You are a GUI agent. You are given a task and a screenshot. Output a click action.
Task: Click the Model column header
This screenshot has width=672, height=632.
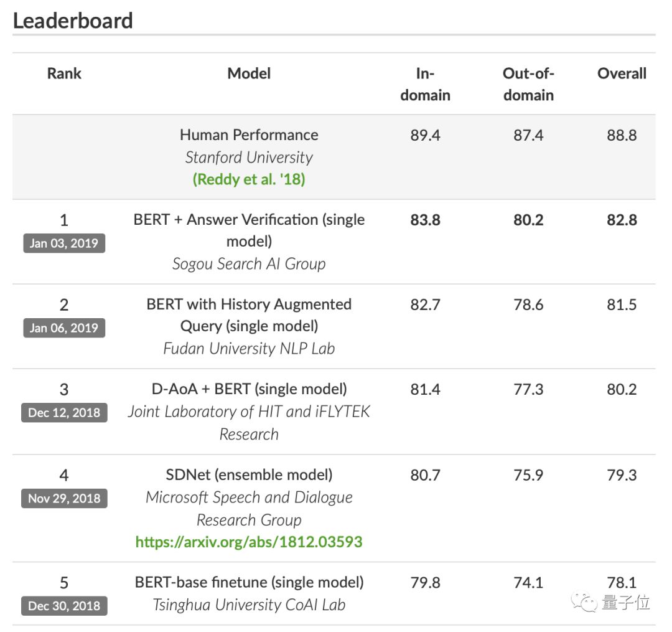[249, 73]
